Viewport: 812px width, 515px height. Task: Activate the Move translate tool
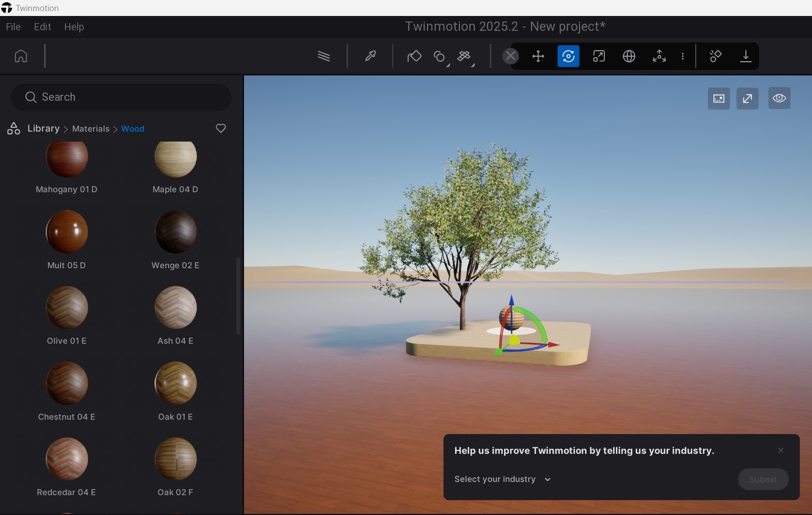(x=538, y=56)
